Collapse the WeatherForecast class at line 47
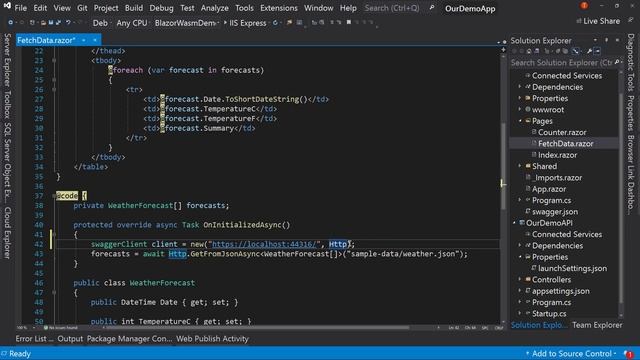 pos(54,293)
